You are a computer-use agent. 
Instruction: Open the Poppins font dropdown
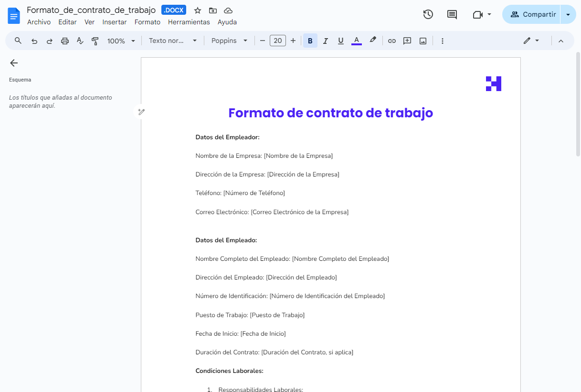229,41
